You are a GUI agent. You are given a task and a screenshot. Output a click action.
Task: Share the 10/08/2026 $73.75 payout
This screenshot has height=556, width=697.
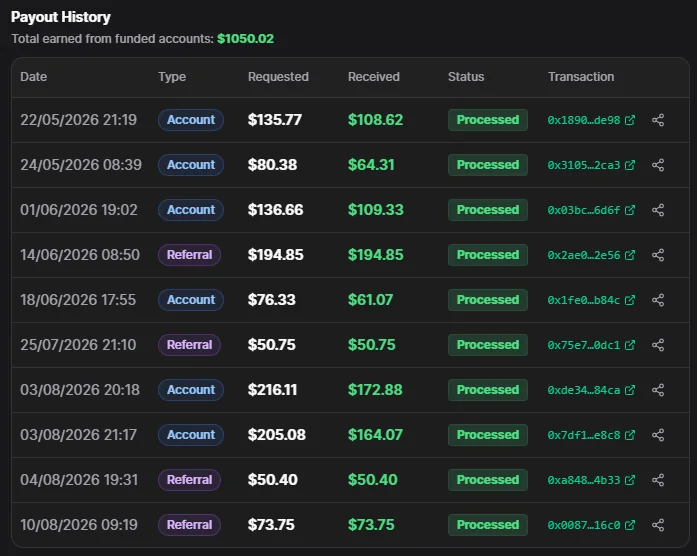[658, 525]
